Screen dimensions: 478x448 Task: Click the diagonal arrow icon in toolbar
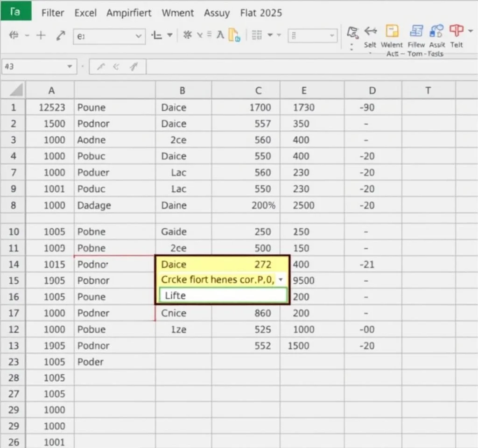(x=60, y=35)
